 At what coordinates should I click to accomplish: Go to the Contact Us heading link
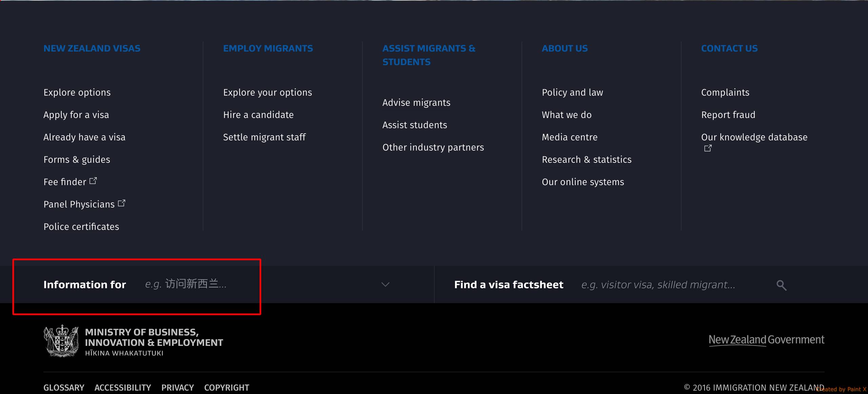click(729, 48)
